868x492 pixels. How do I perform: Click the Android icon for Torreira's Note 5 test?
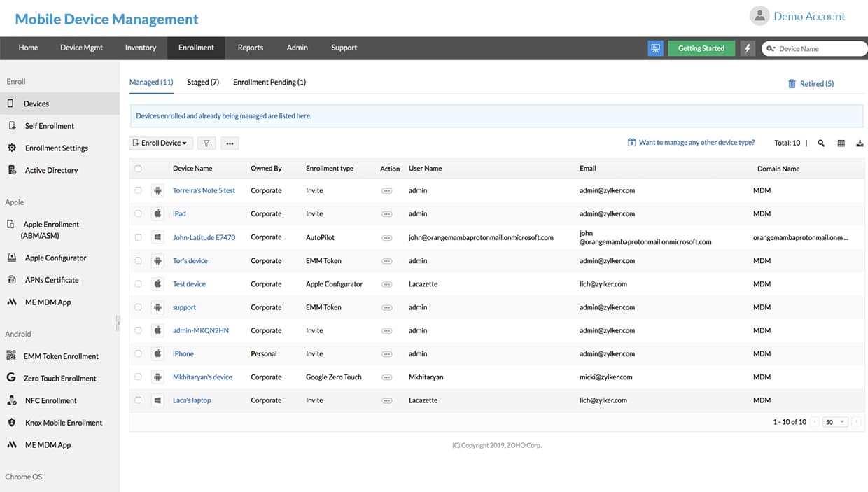pos(157,190)
